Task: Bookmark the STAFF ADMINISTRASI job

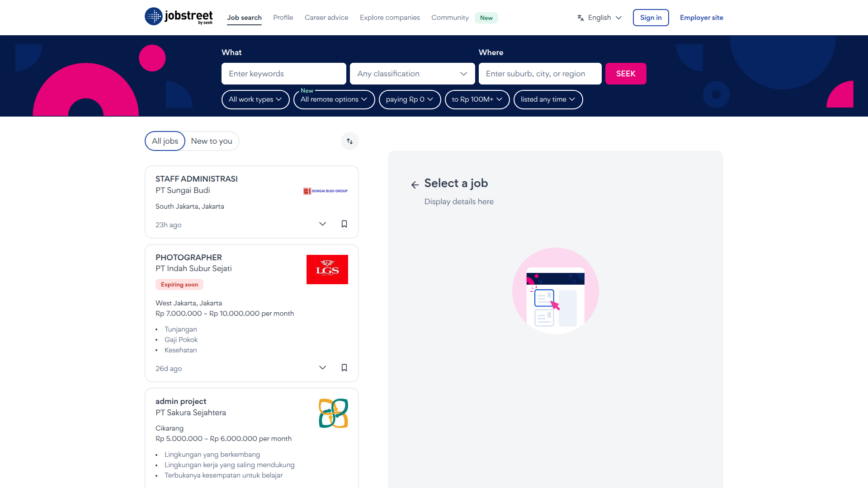Action: click(x=344, y=224)
